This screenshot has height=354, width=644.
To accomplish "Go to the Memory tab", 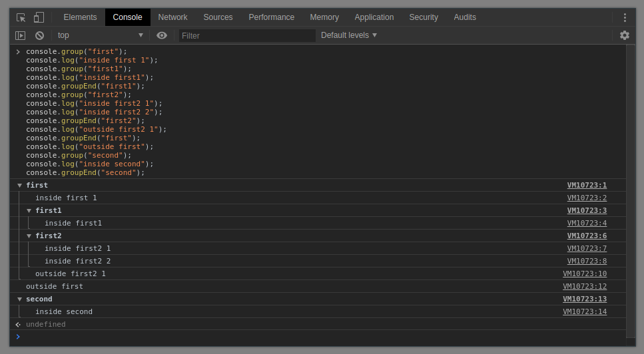I will coord(324,17).
